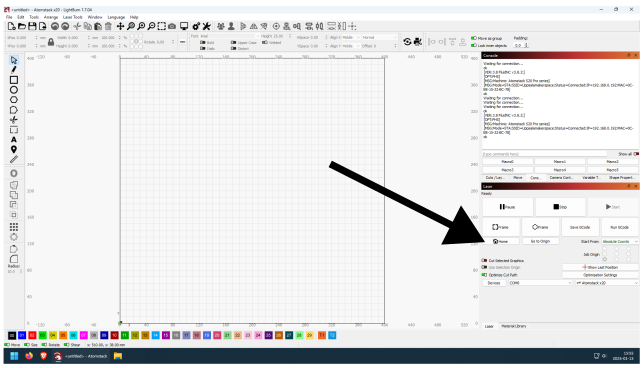Screen dimensions: 643x368
Task: Toggle the Upper Case font switch
Action: [233, 42]
